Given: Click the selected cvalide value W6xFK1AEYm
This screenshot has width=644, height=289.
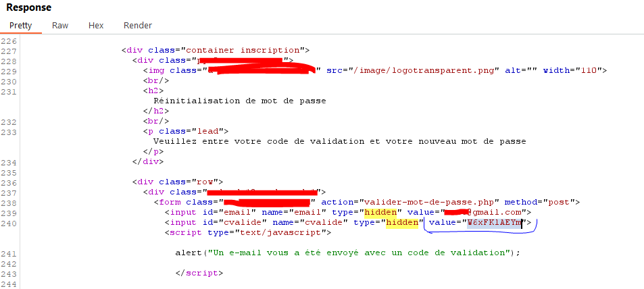Looking at the screenshot, I should pos(493,223).
